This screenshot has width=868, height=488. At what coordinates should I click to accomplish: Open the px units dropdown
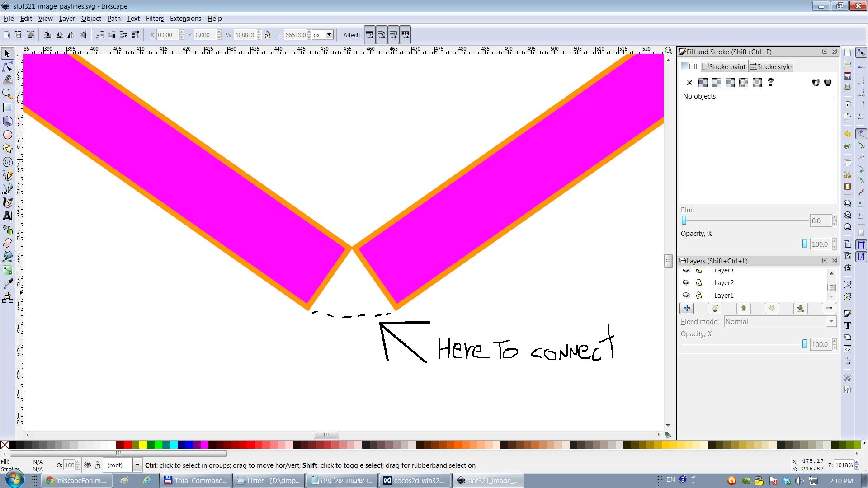click(330, 35)
